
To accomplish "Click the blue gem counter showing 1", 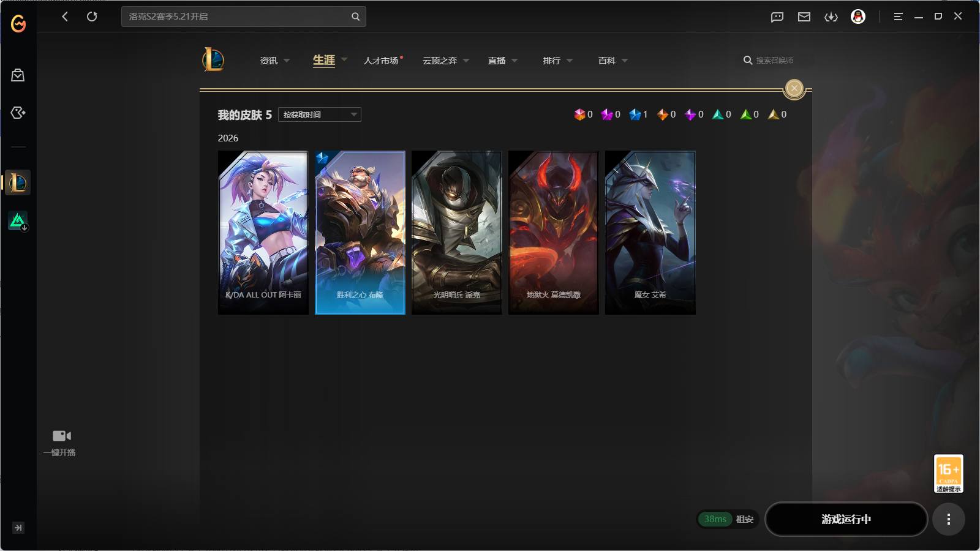I will point(635,114).
